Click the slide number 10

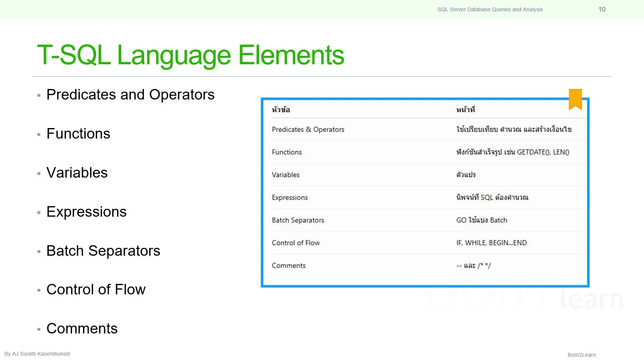[602, 9]
